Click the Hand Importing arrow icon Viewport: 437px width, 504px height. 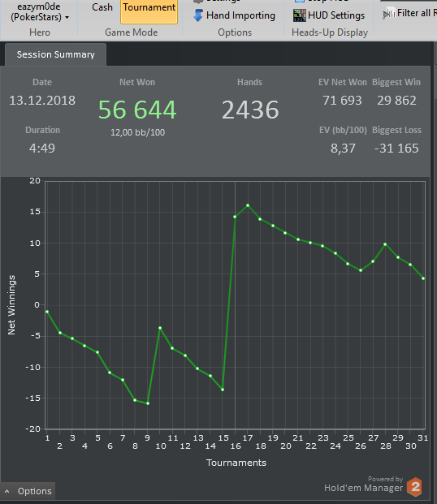[x=198, y=15]
